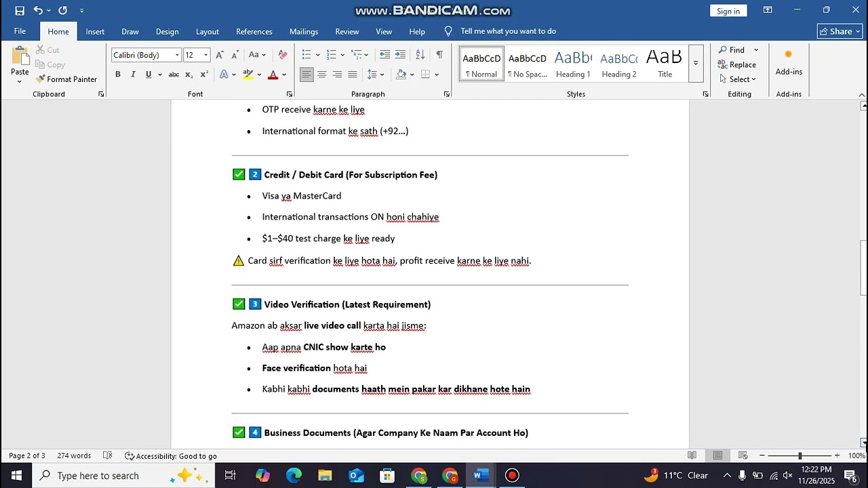
Task: Toggle Bold formatting
Action: (118, 75)
